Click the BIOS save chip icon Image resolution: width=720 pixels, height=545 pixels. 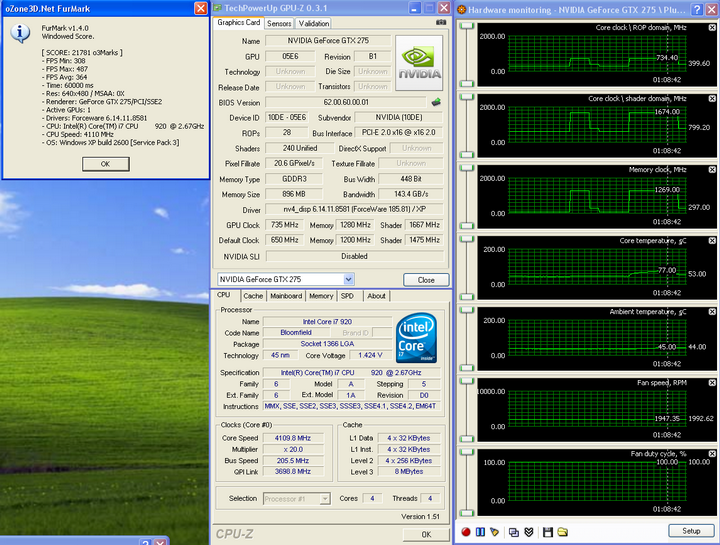[436, 102]
